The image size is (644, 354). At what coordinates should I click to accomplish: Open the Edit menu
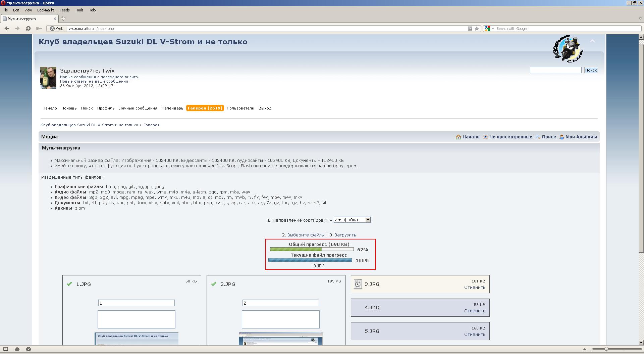click(x=16, y=10)
